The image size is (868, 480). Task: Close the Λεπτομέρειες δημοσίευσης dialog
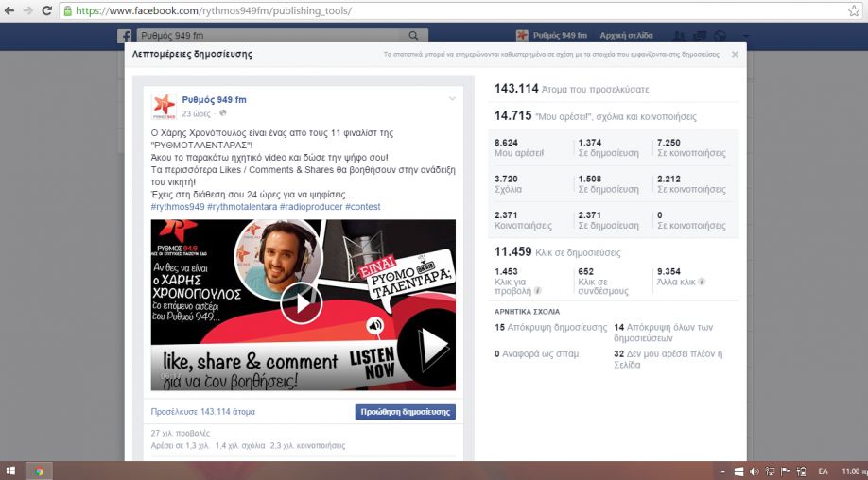click(x=735, y=54)
